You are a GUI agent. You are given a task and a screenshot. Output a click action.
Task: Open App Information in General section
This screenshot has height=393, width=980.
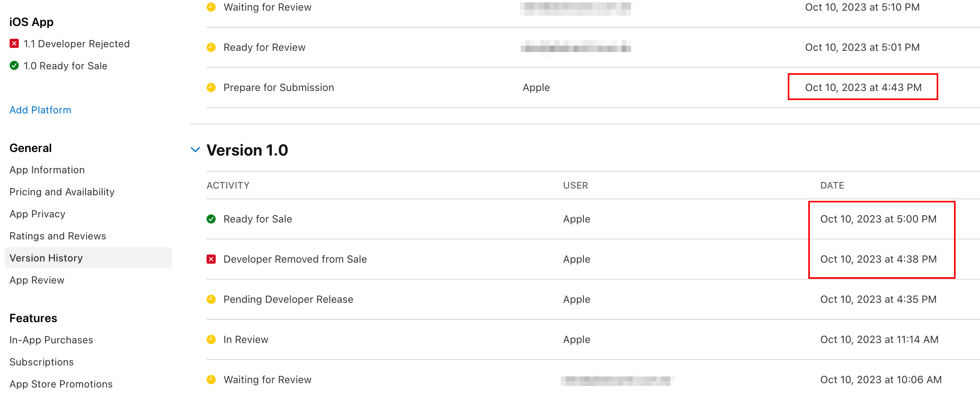click(x=47, y=170)
